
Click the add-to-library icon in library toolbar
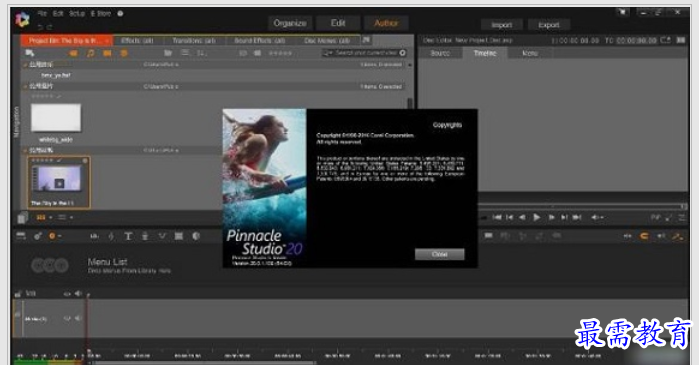(x=30, y=53)
